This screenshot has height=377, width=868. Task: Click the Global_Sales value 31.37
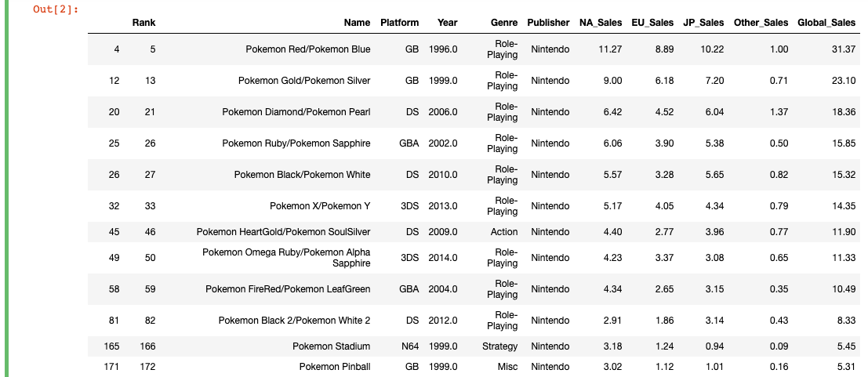844,49
